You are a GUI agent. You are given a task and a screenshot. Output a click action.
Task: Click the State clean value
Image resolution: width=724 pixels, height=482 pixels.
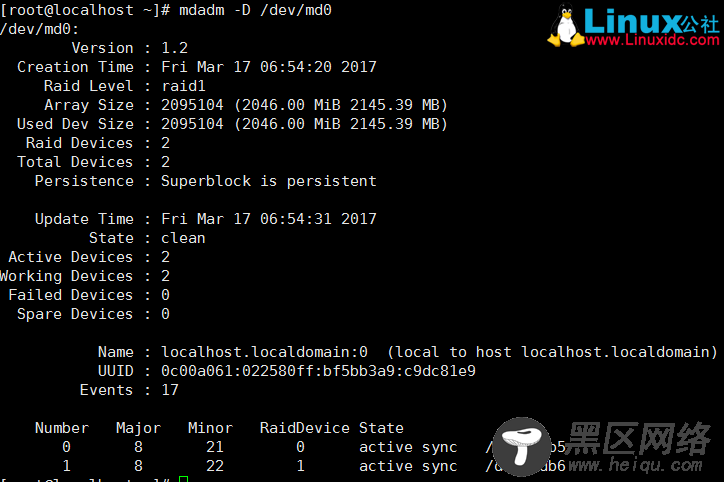pos(183,238)
